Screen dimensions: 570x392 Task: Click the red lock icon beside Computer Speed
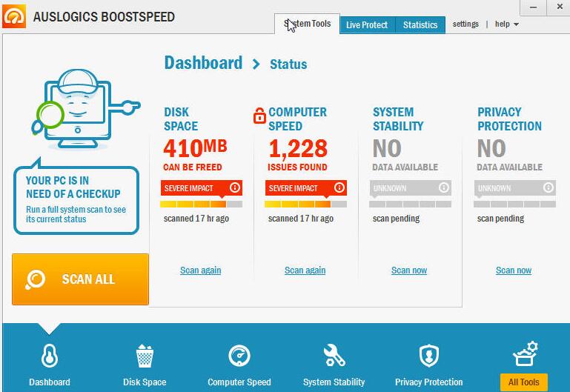(x=259, y=116)
